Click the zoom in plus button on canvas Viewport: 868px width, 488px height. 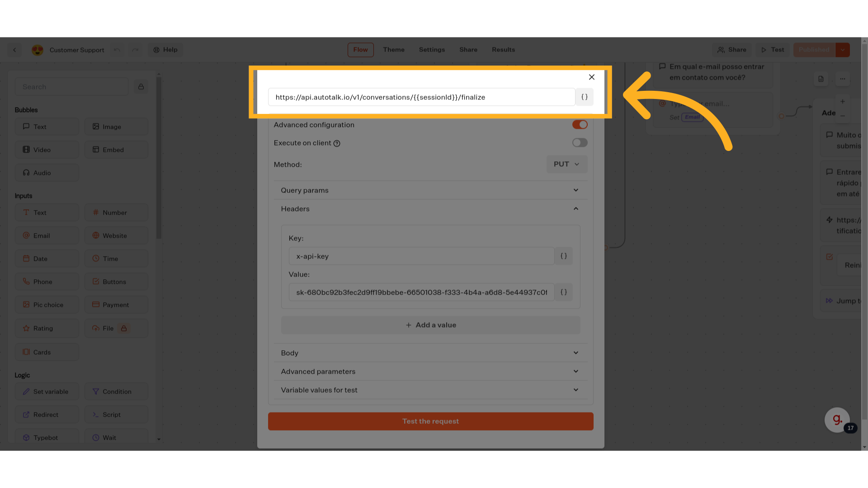[x=843, y=102]
